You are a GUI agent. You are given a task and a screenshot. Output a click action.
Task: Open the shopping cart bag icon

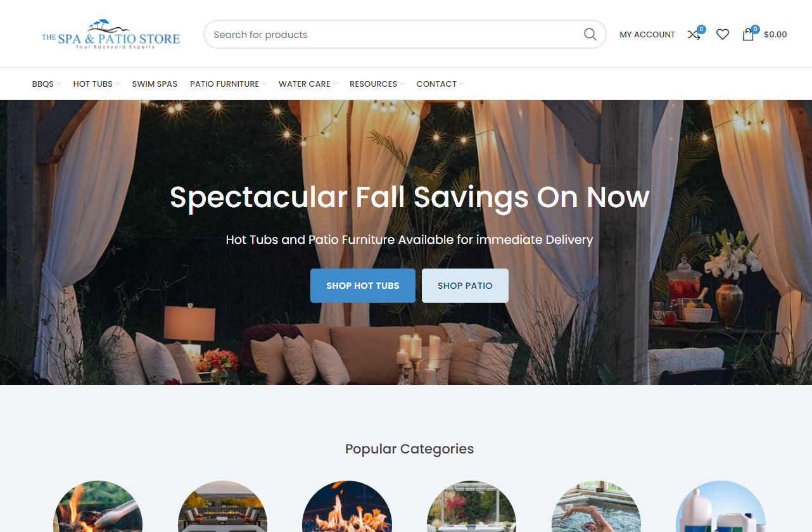[748, 35]
